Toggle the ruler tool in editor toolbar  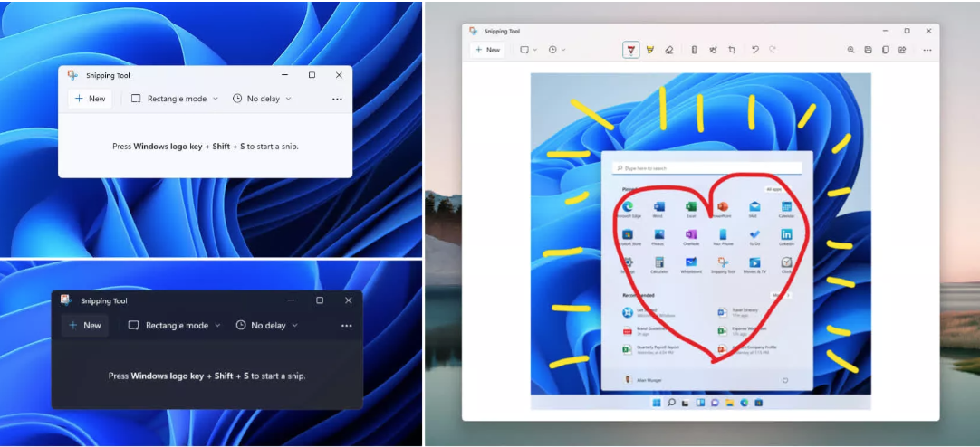[x=694, y=50]
